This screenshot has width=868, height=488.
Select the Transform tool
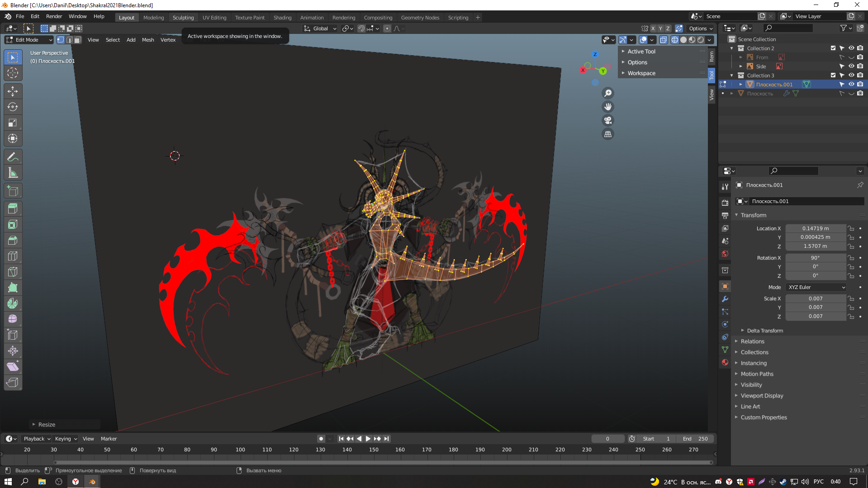point(13,138)
